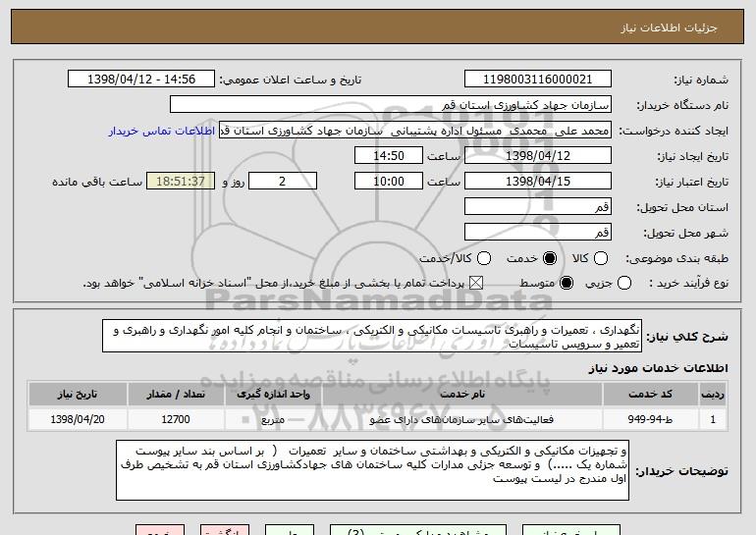Click the request creator field محمد علی محمدی
The image size is (756, 535).
[x=415, y=131]
